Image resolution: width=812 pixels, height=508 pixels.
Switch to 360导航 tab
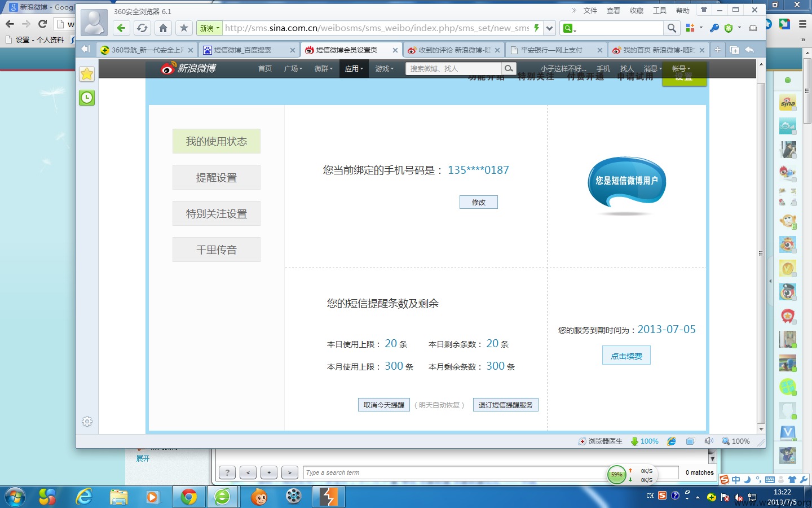pos(147,50)
